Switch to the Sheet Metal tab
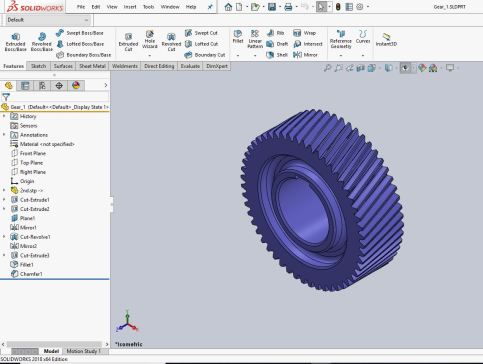Screen dimensions: 483x364 point(92,66)
